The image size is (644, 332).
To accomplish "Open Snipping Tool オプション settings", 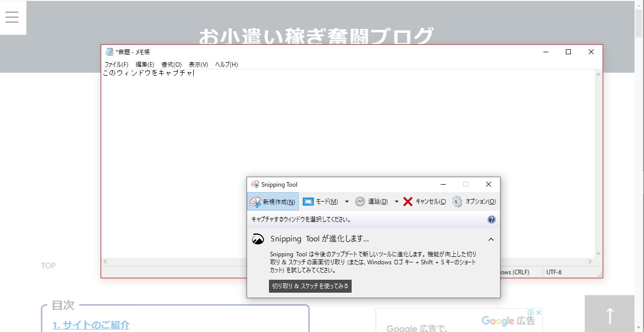I will 474,202.
